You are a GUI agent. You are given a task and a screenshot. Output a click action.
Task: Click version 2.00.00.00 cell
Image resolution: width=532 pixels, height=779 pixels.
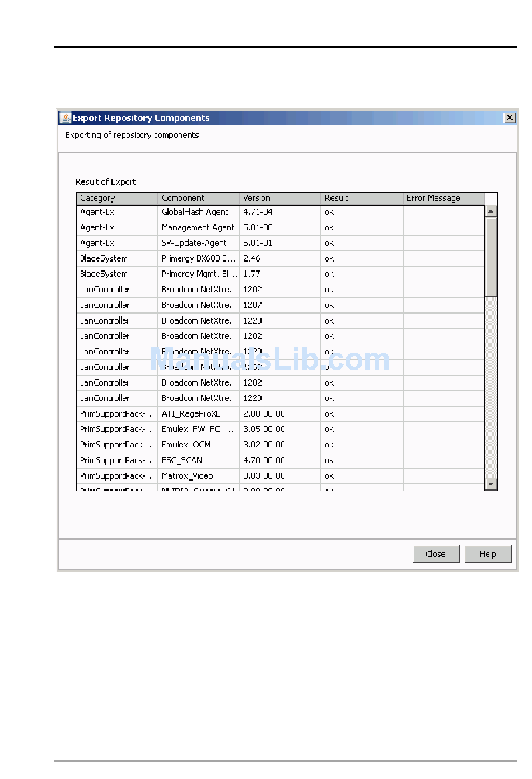(x=280, y=414)
